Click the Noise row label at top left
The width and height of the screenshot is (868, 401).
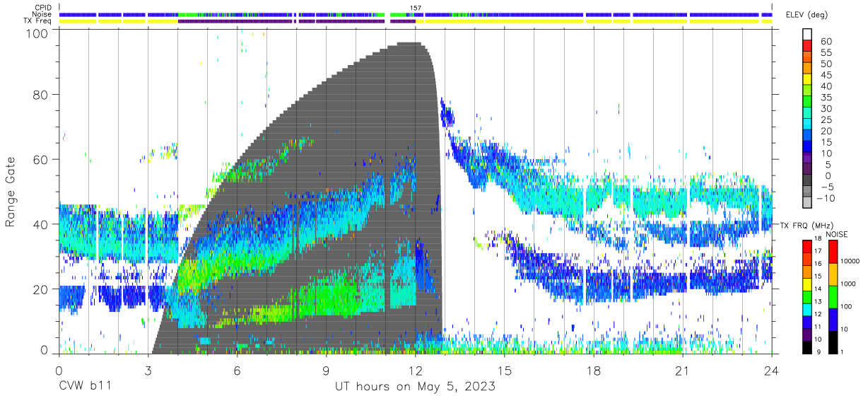click(42, 14)
